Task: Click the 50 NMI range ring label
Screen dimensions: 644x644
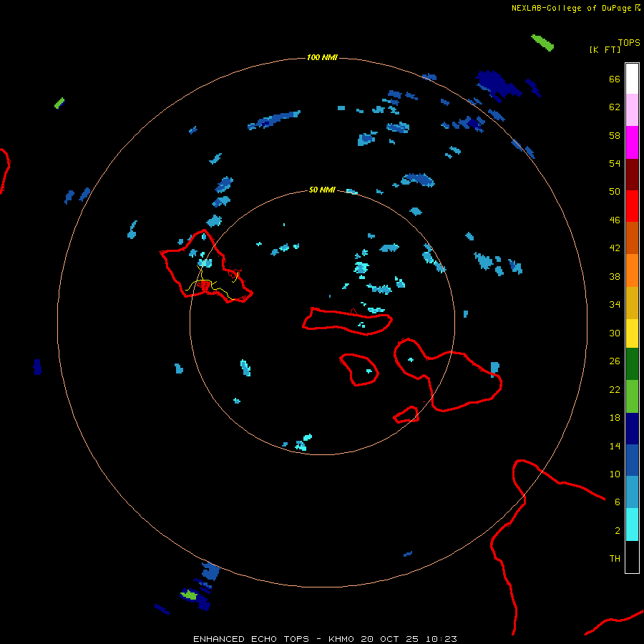Action: [322, 190]
